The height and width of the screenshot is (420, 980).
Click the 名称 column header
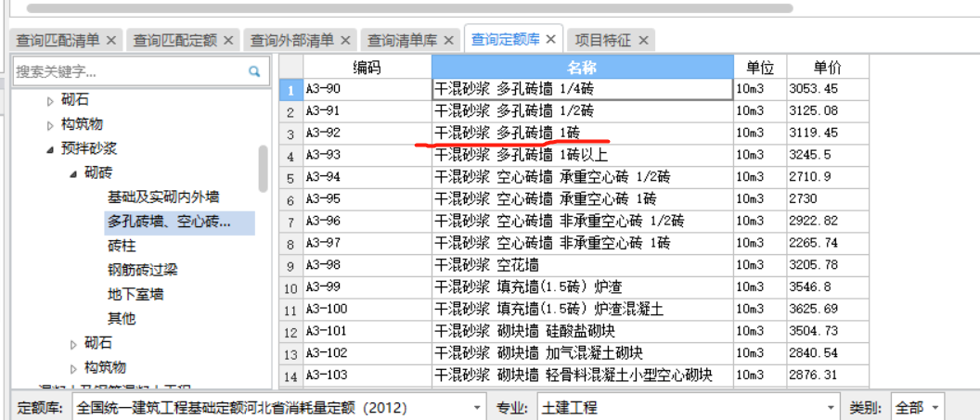coord(582,67)
